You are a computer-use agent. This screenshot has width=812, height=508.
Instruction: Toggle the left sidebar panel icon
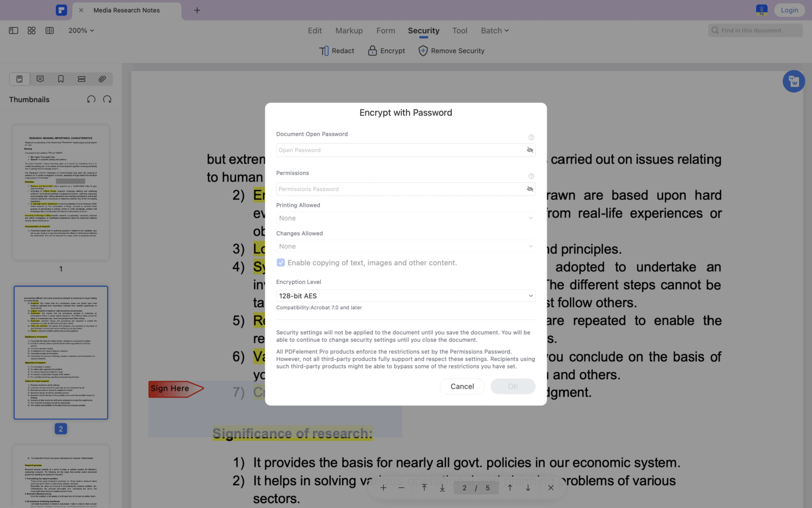(x=13, y=30)
